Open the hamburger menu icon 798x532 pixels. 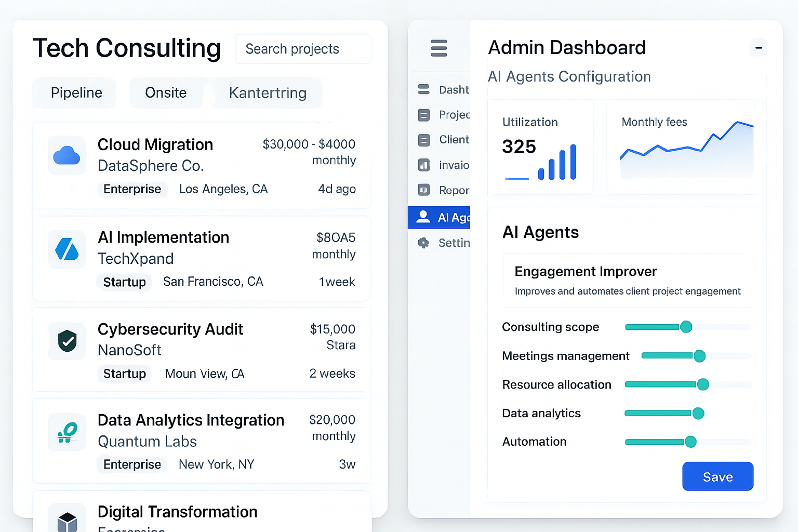point(438,48)
